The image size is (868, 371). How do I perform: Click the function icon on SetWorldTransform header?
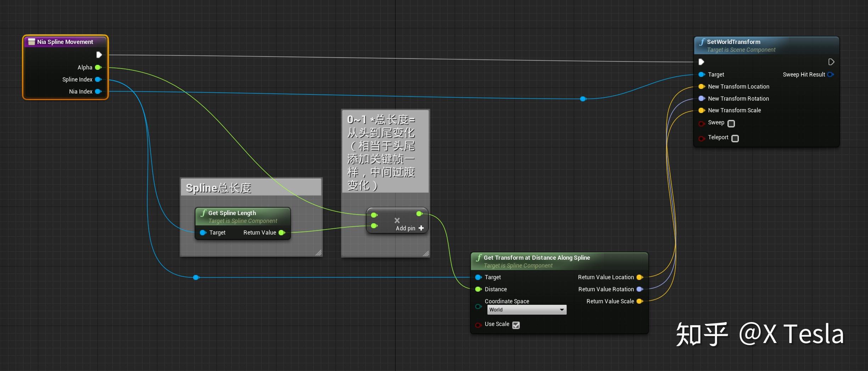702,42
